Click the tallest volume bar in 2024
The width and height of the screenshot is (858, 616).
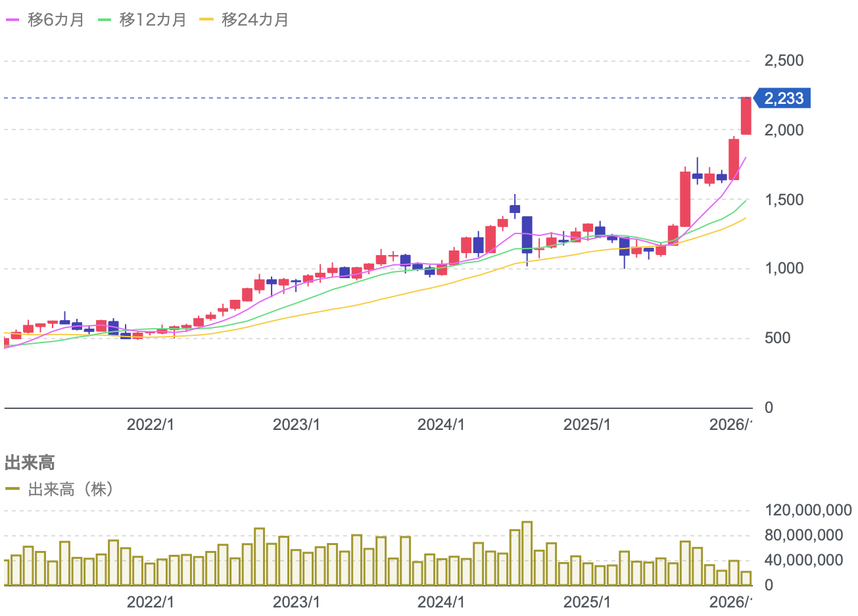click(x=527, y=553)
